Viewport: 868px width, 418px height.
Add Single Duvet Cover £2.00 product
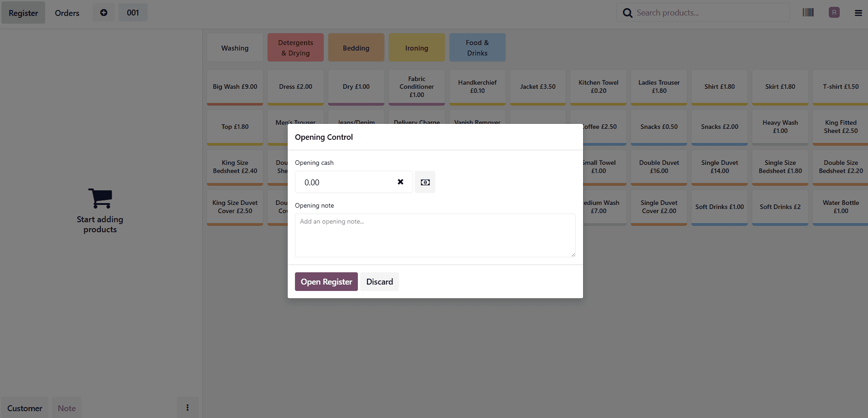659,207
